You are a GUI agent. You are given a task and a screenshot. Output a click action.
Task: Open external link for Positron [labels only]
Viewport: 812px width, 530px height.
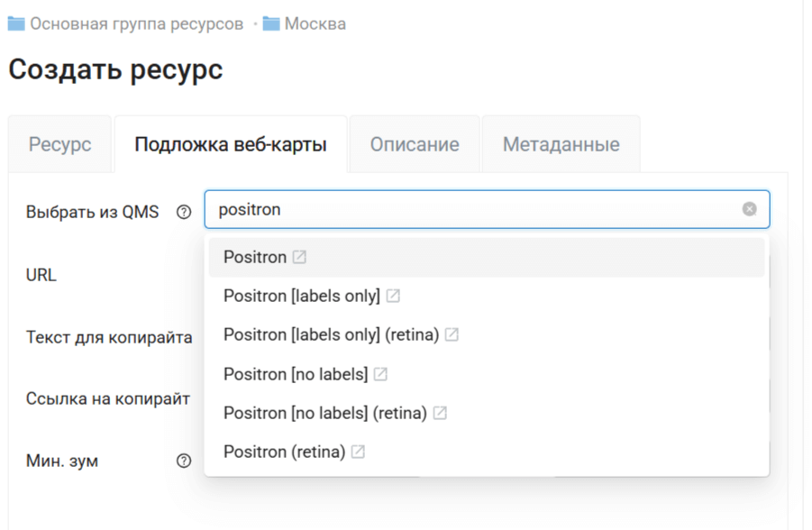pyautogui.click(x=393, y=297)
